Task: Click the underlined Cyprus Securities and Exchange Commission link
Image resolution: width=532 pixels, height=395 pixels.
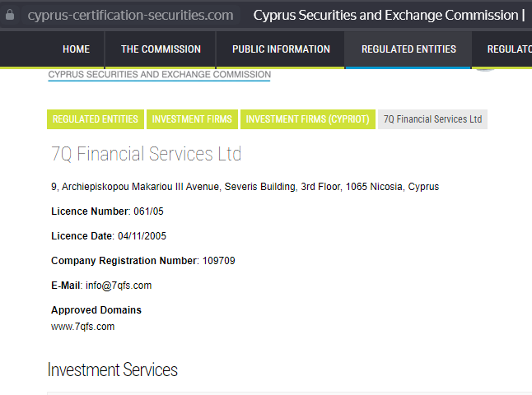Action: click(x=160, y=75)
